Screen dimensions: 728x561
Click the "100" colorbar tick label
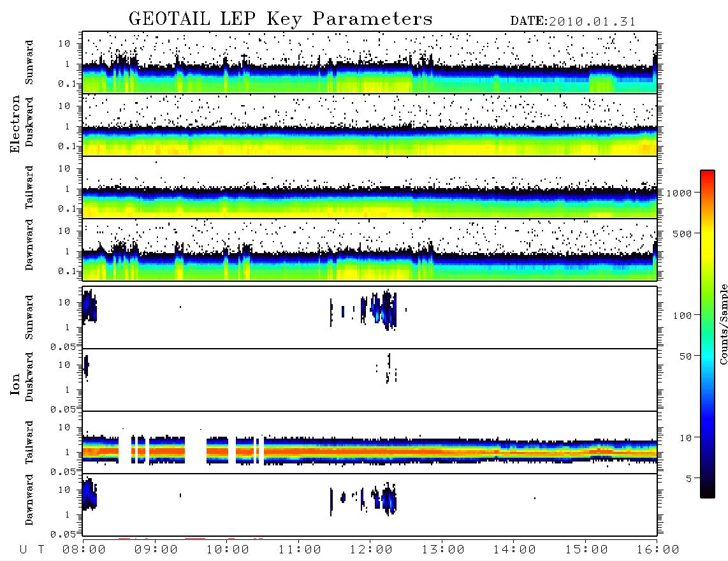click(x=682, y=316)
